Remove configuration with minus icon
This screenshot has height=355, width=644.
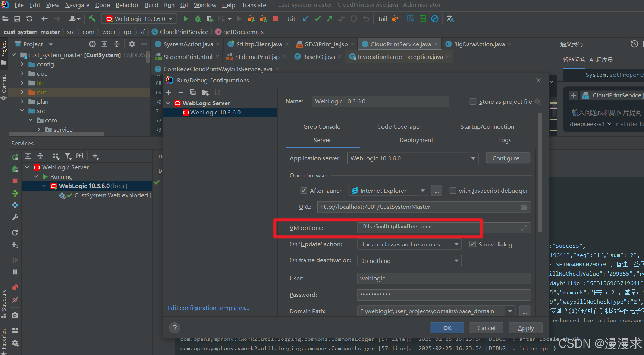(x=181, y=92)
